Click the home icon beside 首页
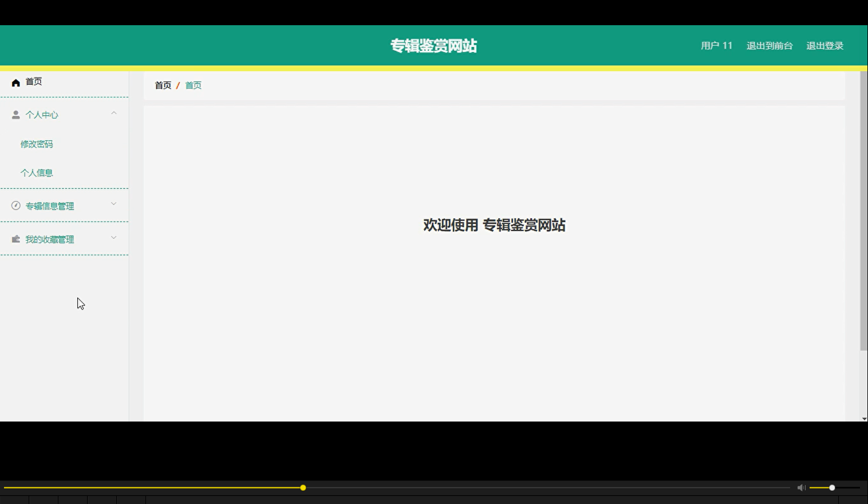Image resolution: width=868 pixels, height=504 pixels. coord(15,82)
